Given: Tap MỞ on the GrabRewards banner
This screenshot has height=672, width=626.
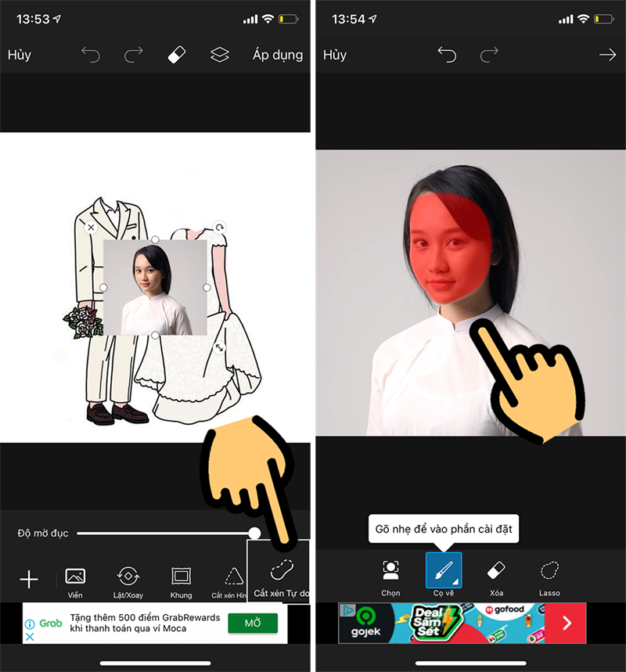Looking at the screenshot, I should [252, 623].
